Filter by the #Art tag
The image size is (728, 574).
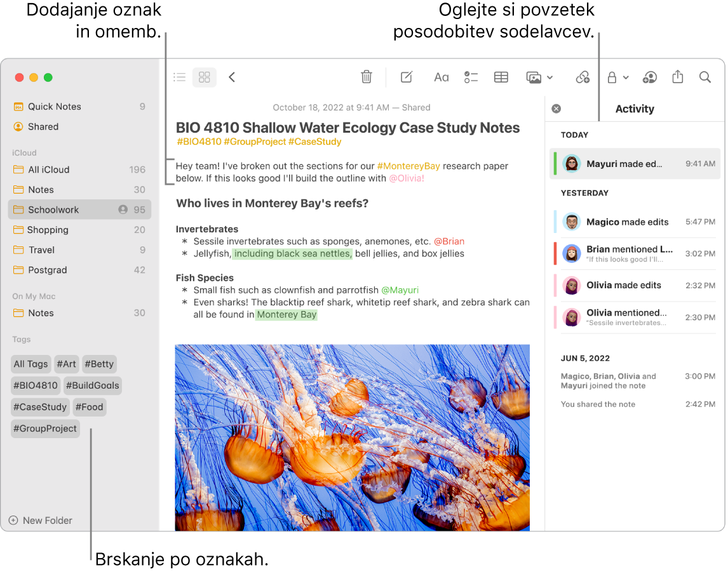67,364
